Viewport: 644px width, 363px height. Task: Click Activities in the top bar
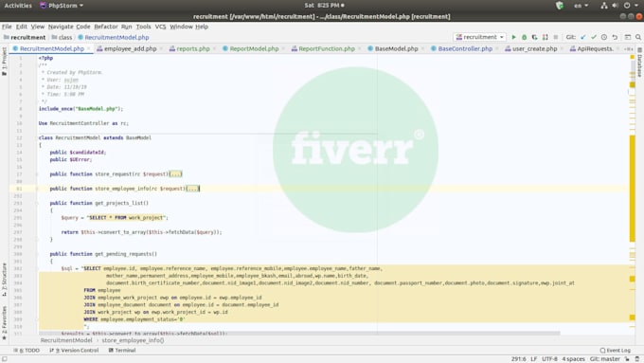[x=18, y=6]
